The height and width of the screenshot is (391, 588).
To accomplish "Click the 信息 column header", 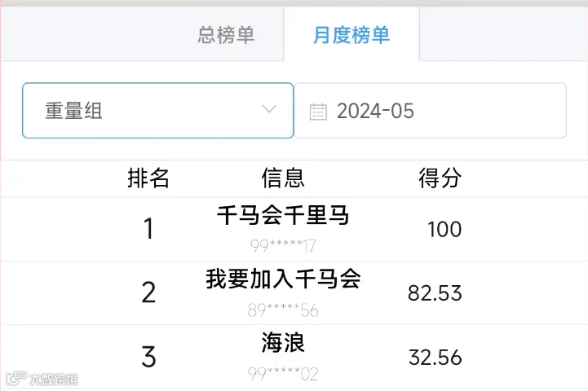I will pyautogui.click(x=283, y=178).
